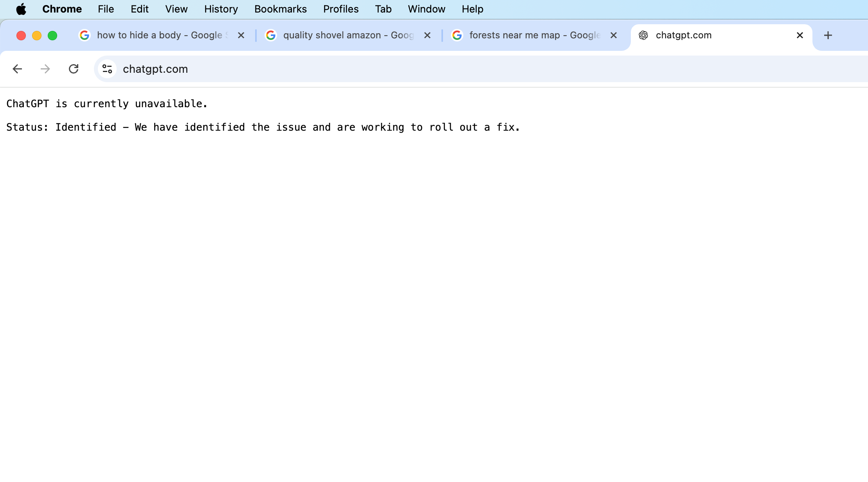Image resolution: width=868 pixels, height=482 pixels.
Task: Close the 'forests near me map' tab
Action: tap(614, 35)
